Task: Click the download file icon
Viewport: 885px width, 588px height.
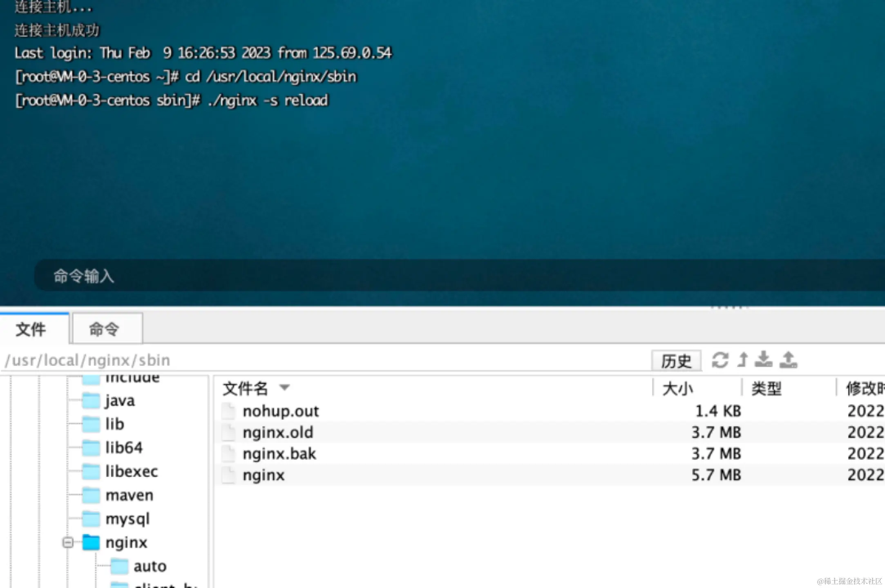Action: pos(763,360)
